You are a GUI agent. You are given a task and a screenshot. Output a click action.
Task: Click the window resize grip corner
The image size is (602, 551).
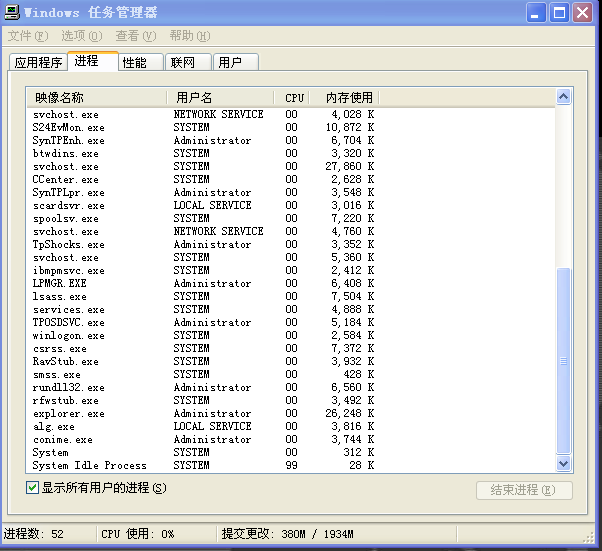pos(589,537)
